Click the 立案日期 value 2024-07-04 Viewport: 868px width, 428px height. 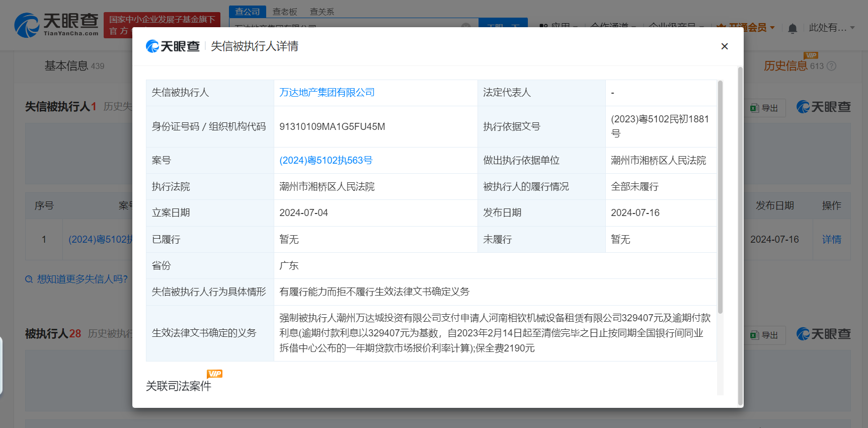(x=303, y=213)
